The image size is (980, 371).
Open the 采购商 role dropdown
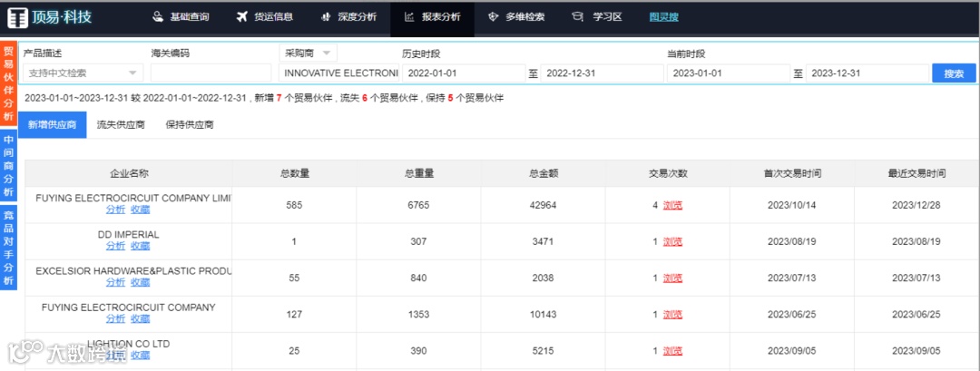(x=309, y=53)
